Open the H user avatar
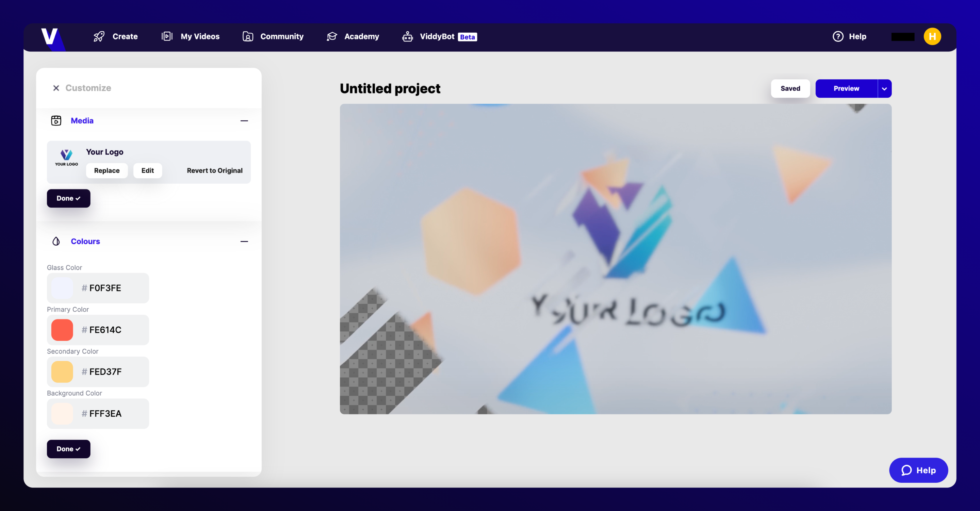 [932, 36]
